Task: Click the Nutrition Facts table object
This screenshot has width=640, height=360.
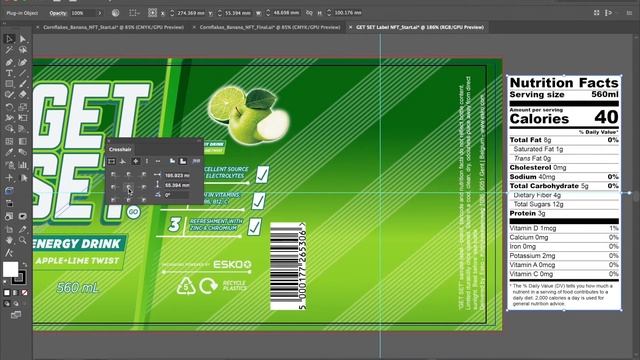Action: click(564, 193)
